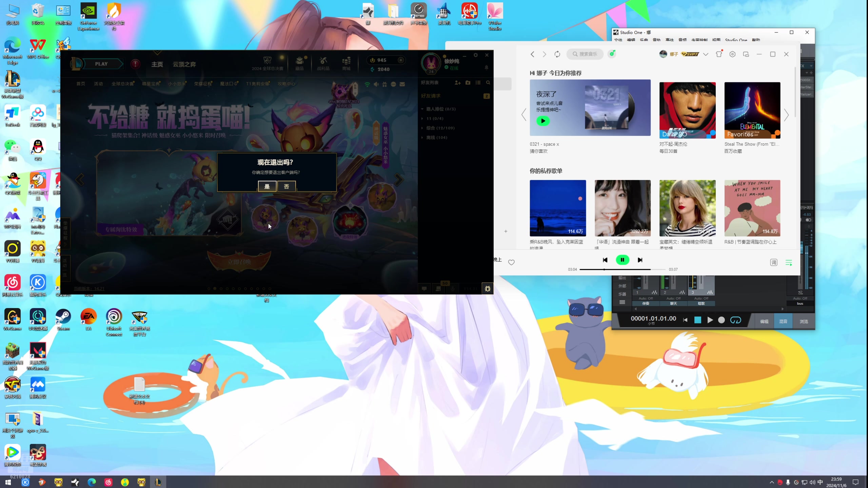Click the League bug report icon at bottom right
Screen dimensions: 868x488
coord(488,289)
